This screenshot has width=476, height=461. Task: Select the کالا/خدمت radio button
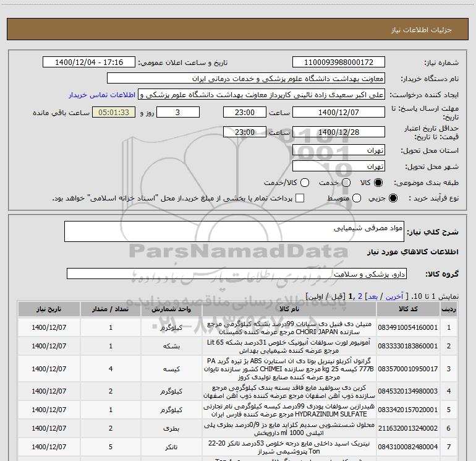coord(305,183)
